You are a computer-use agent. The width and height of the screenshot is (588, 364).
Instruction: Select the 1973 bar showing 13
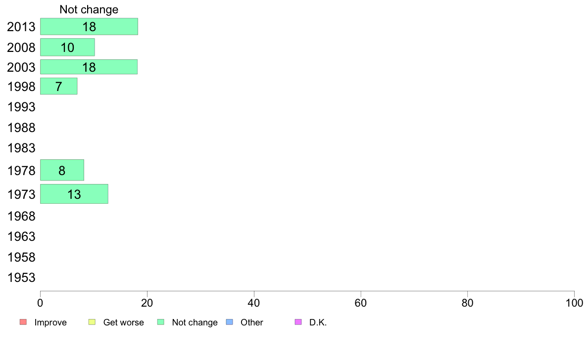tap(74, 194)
